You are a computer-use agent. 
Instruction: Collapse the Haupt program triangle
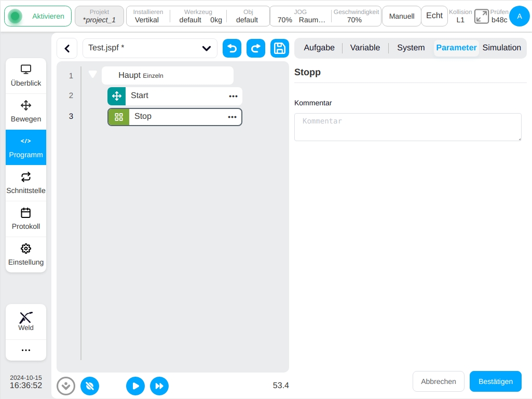92,74
